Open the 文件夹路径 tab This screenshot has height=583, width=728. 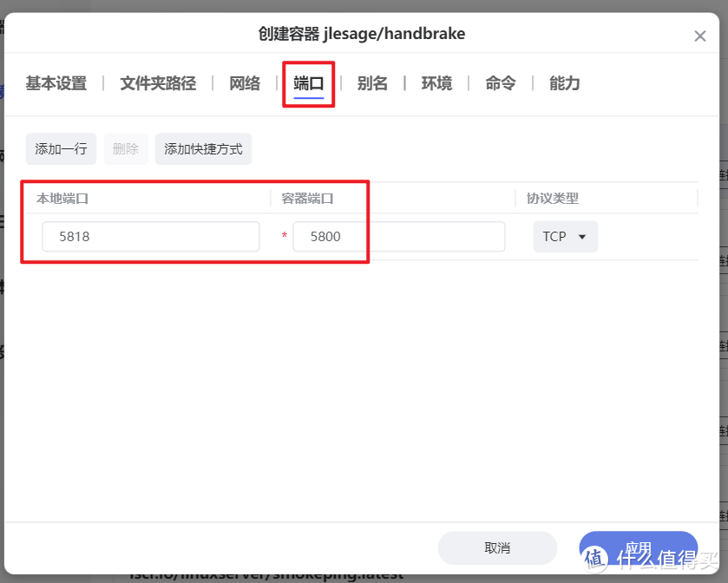157,83
